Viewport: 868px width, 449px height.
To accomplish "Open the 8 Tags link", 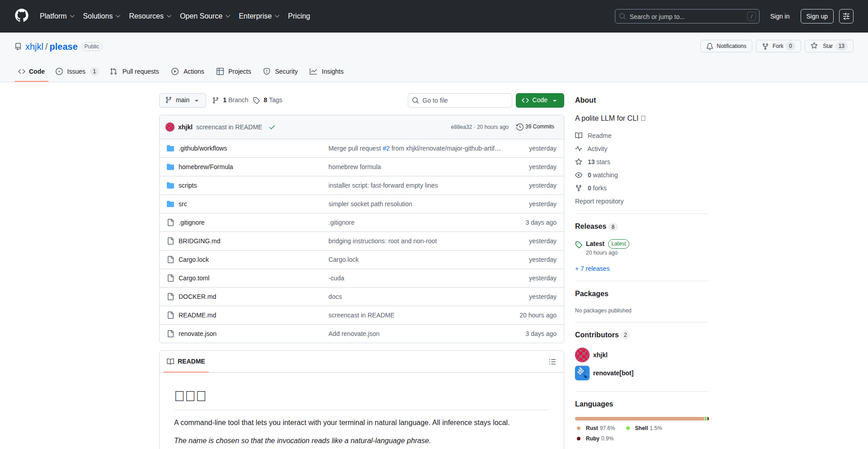I will [x=268, y=100].
